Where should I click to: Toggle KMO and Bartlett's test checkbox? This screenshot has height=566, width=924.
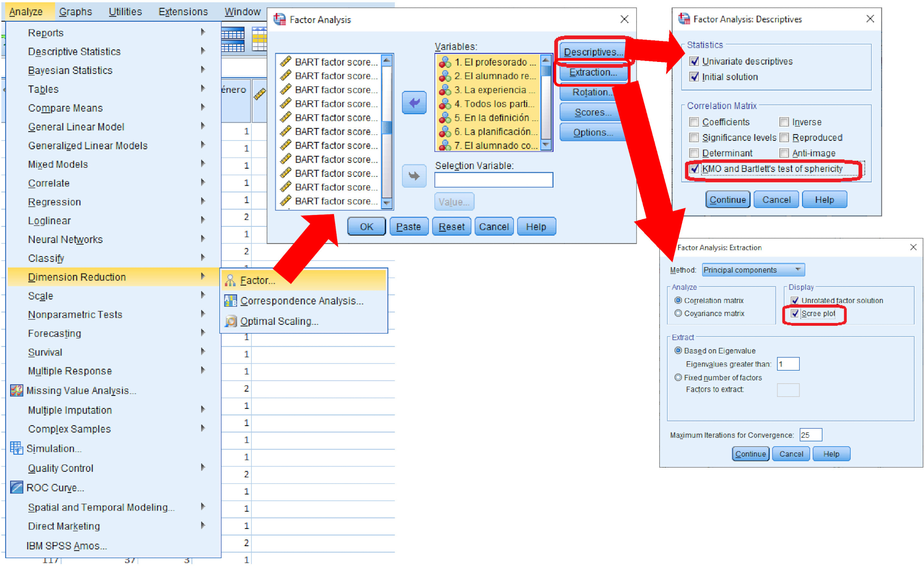coord(693,169)
